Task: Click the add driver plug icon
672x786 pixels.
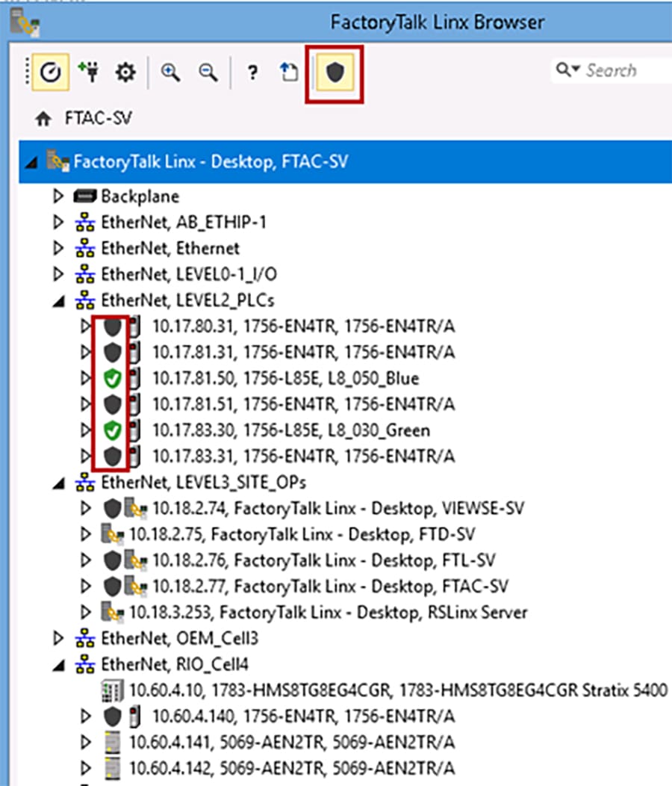Action: pos(89,72)
